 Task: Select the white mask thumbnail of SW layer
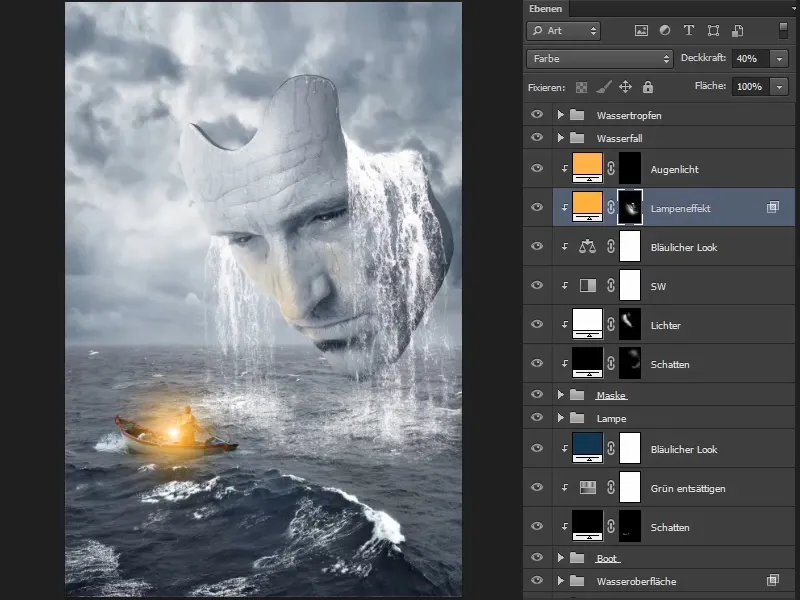pyautogui.click(x=630, y=285)
